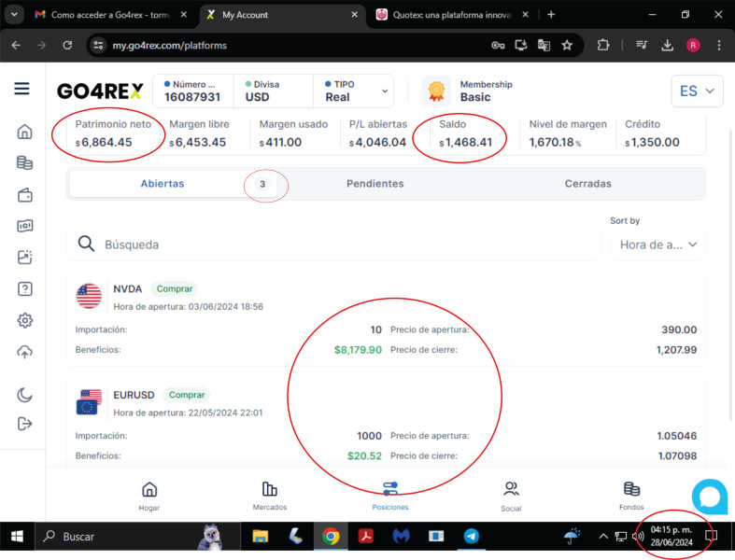Viewport: 735px width, 560px height.
Task: Open Mercados in the bottom navigation
Action: coord(270,496)
